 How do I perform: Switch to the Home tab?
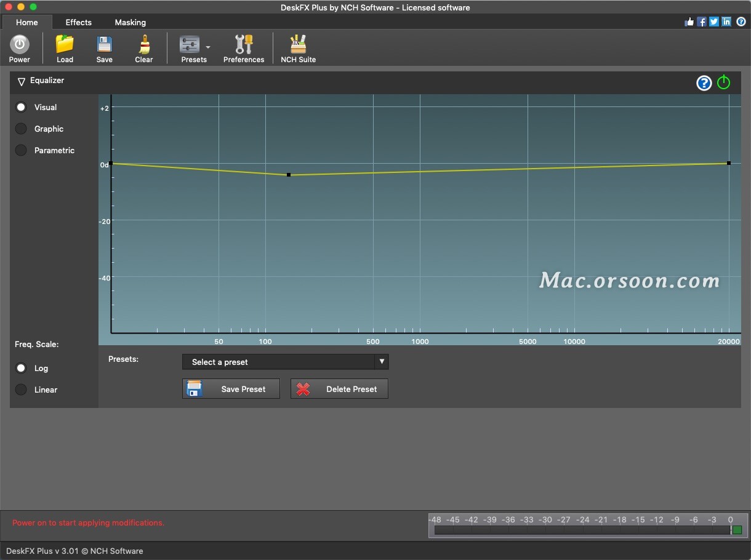point(26,22)
